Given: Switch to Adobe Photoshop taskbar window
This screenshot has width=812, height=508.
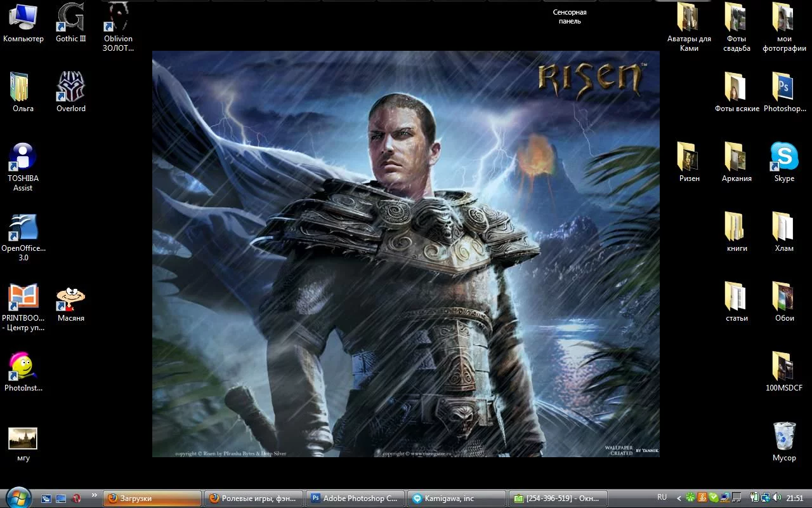Looking at the screenshot, I should point(354,498).
